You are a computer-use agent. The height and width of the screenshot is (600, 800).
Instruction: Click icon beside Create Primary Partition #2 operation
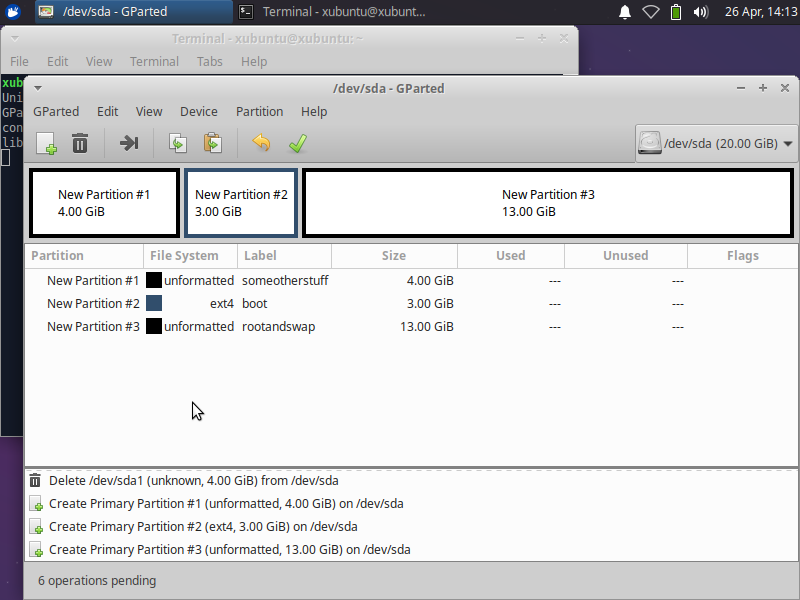pyautogui.click(x=36, y=527)
